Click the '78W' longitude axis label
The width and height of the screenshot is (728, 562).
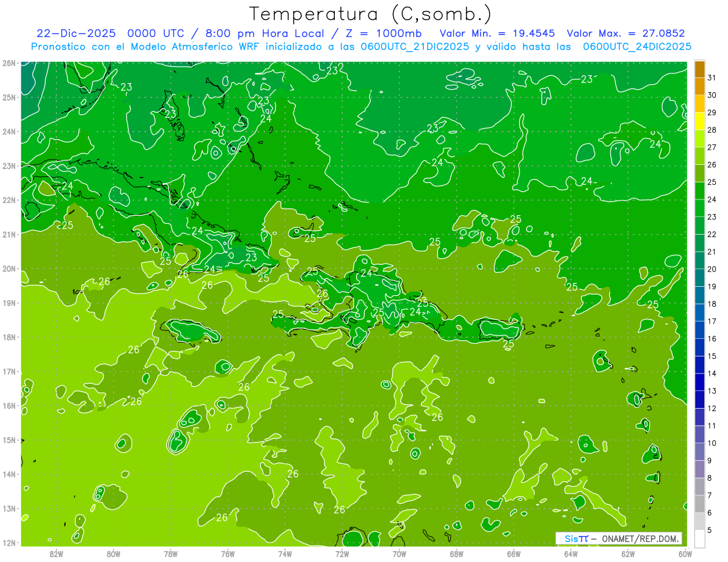(170, 554)
